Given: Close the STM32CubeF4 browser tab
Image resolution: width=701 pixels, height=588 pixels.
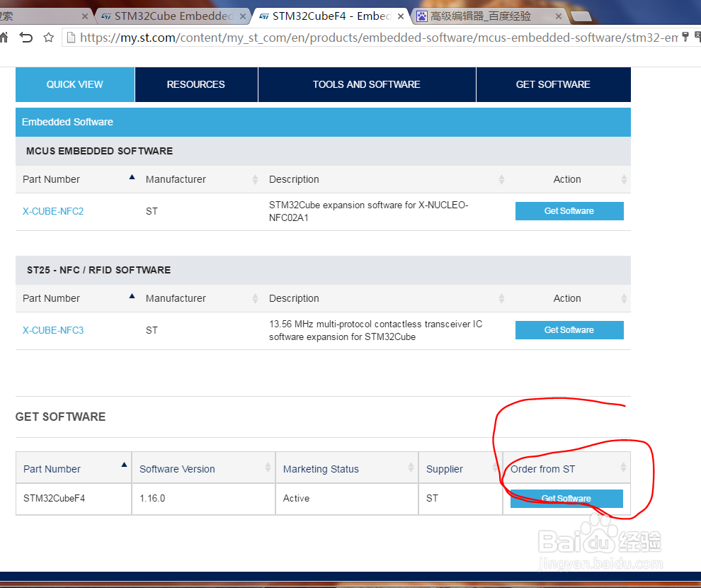Looking at the screenshot, I should pos(401,16).
